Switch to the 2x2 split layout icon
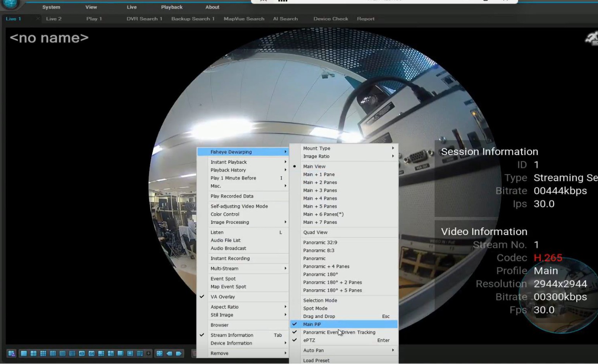598x364 pixels. pyautogui.click(x=33, y=354)
